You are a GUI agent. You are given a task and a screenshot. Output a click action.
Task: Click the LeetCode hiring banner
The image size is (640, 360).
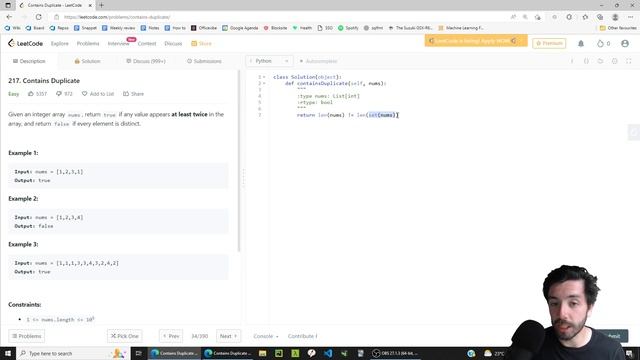476,41
